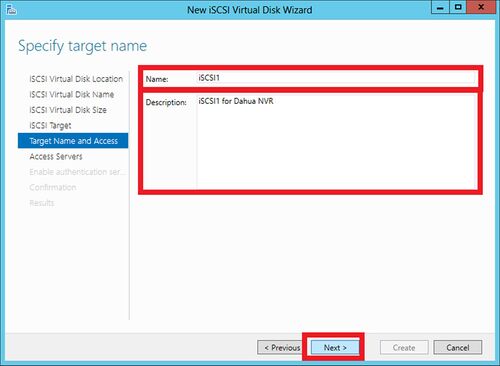Viewport: 500px width, 366px height.
Task: Click into the Name field containing iSCSI1
Action: click(x=336, y=78)
